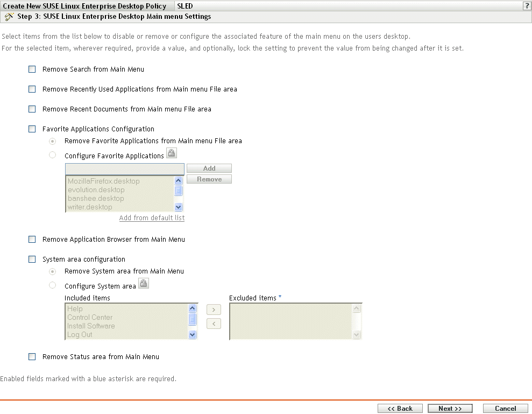Click the right arrow to move item to Excluded items
This screenshot has width=532, height=414.
pyautogui.click(x=213, y=310)
